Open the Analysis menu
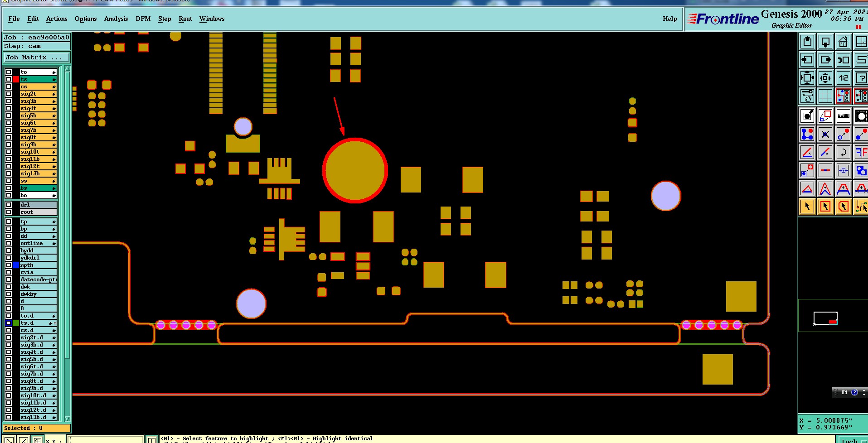868x443 pixels. point(116,19)
